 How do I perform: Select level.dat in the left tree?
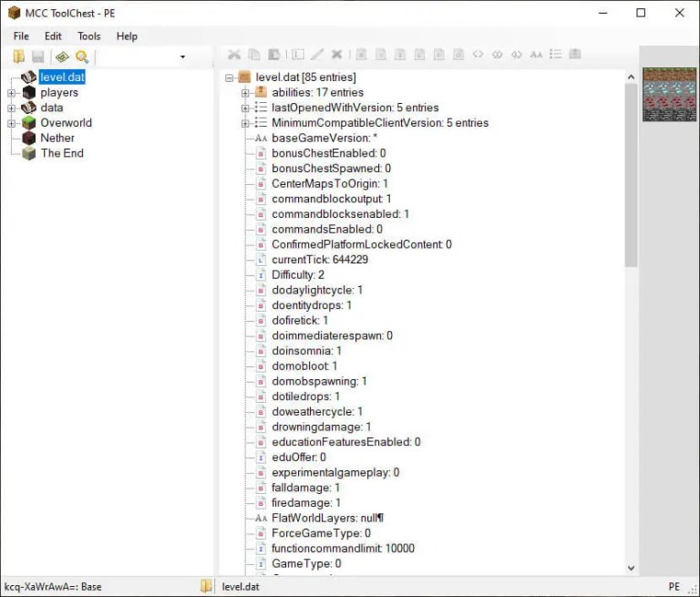62,77
